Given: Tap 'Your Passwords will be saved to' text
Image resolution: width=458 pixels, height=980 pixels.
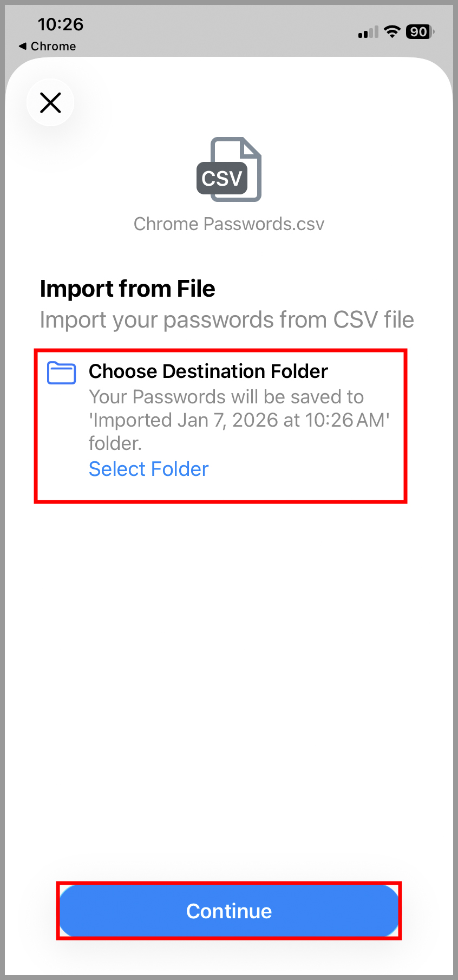Looking at the screenshot, I should pos(226,397).
